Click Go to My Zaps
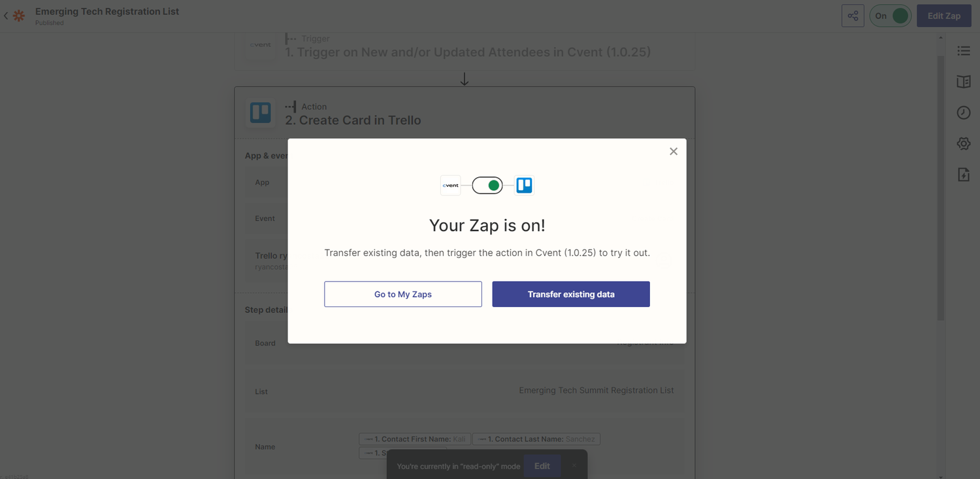The image size is (980, 479). [x=402, y=294]
